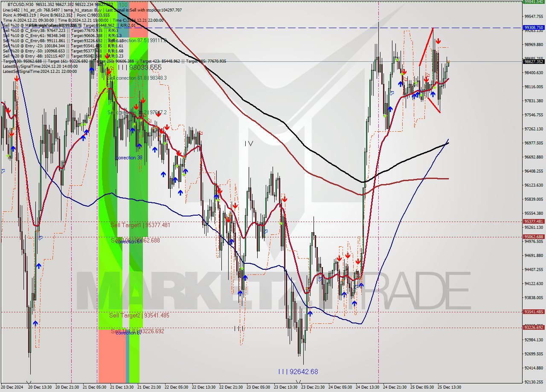Select the 'Sell Target1 | 95377.481' label
Image resolution: width=546 pixels, height=392 pixels.
coord(140,225)
